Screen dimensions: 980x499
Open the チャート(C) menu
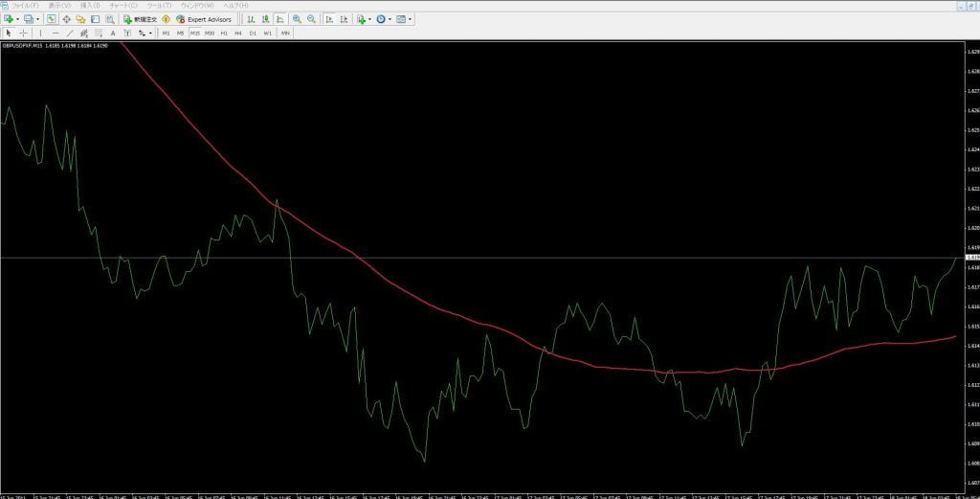[x=125, y=6]
